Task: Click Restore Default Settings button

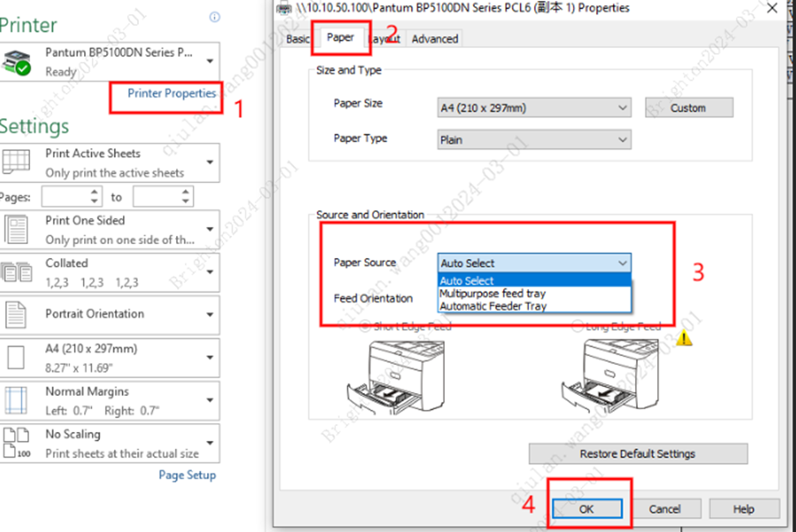Action: [x=638, y=453]
